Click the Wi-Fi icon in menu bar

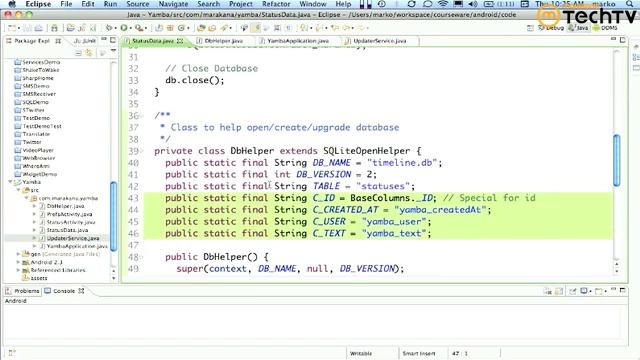point(442,4)
